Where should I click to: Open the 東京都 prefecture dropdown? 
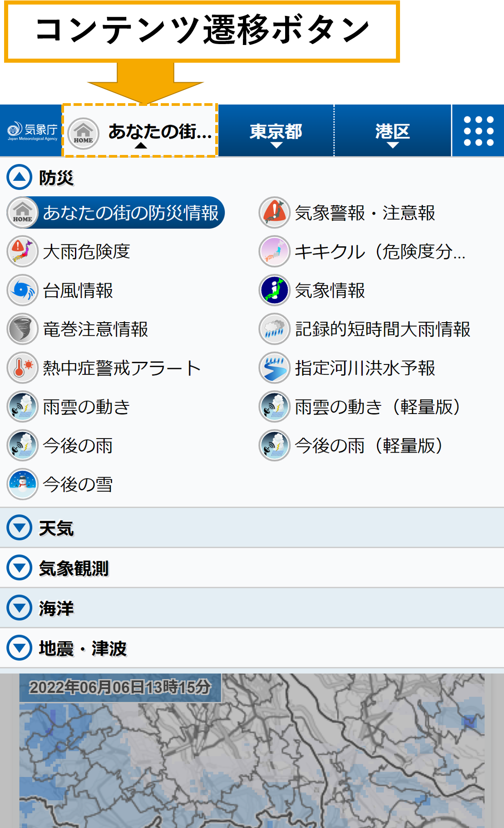click(x=276, y=132)
